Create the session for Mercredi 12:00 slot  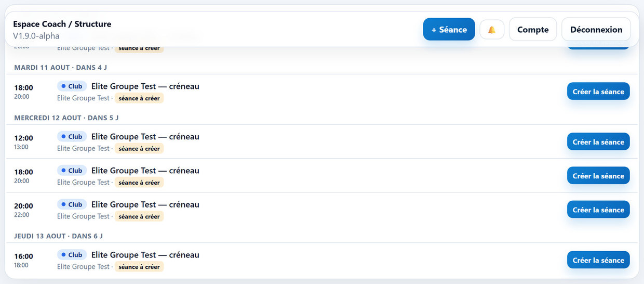click(x=598, y=142)
